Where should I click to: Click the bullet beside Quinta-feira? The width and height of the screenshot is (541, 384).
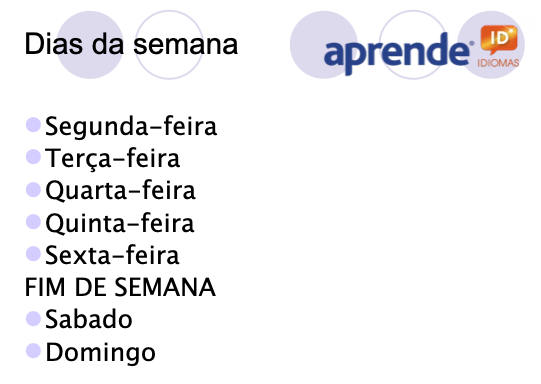[x=33, y=221]
